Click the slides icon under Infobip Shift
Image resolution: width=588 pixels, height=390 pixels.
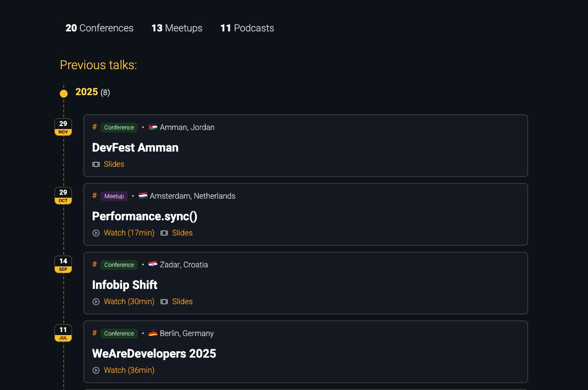pos(164,302)
